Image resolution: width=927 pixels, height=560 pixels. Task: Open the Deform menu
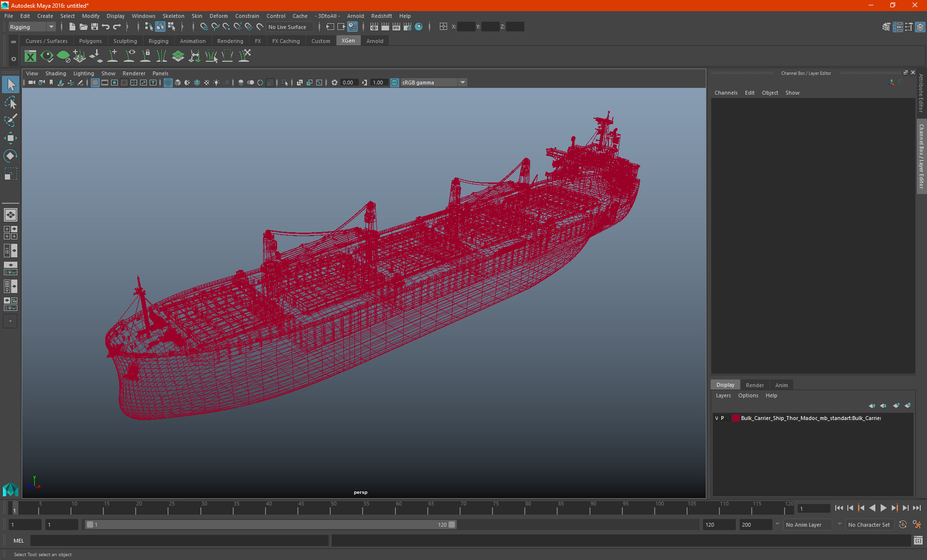pos(218,16)
